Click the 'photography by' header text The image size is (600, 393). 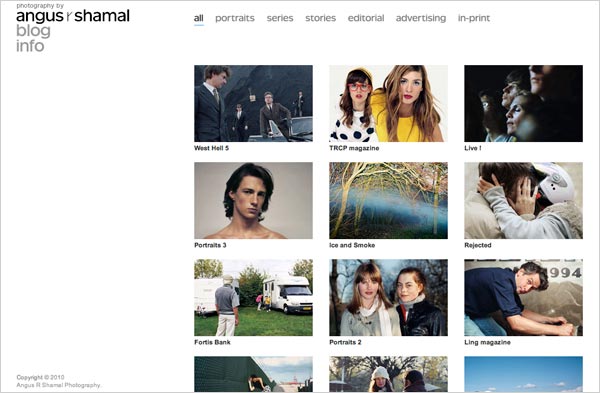tap(40, 6)
